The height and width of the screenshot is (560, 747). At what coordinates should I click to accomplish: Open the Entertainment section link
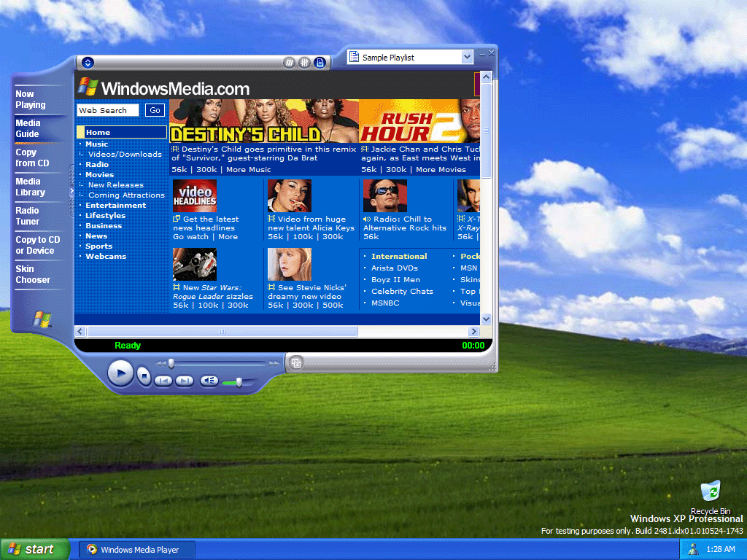(116, 205)
